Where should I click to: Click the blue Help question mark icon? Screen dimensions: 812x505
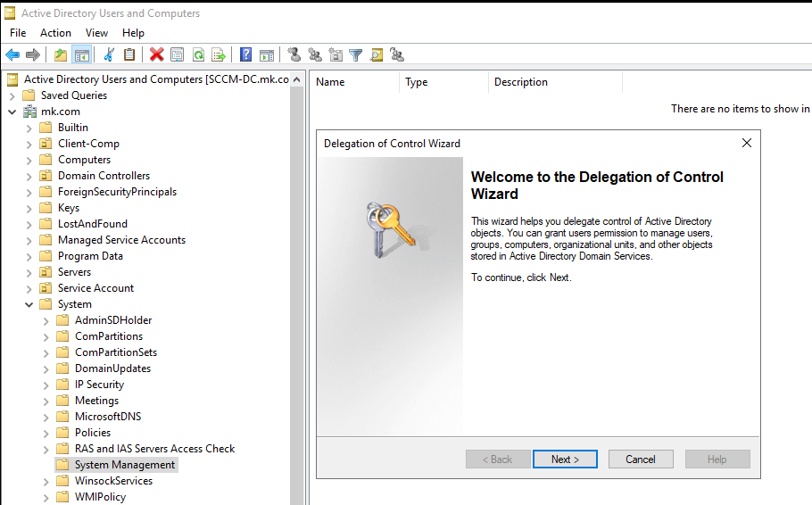click(245, 55)
